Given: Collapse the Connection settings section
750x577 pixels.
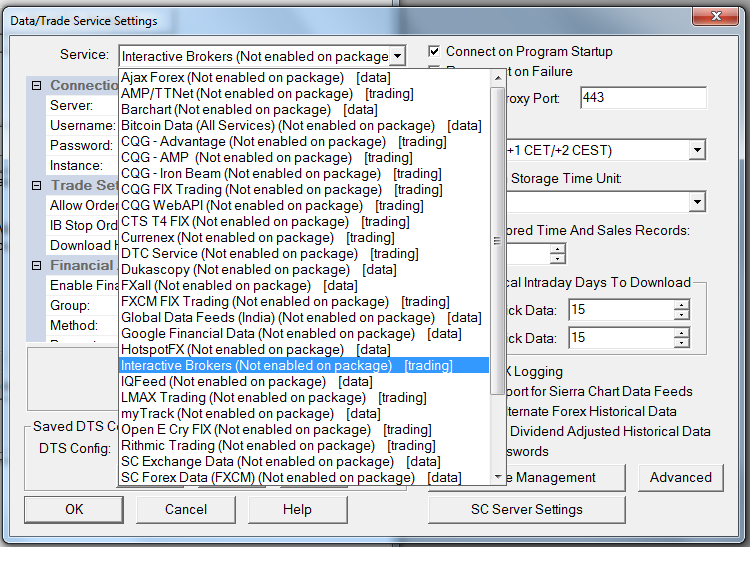Looking at the screenshot, I should (36, 86).
